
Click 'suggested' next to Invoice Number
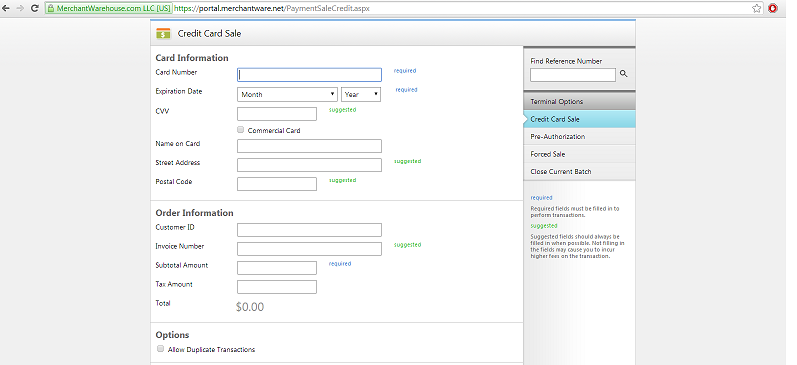(408, 245)
